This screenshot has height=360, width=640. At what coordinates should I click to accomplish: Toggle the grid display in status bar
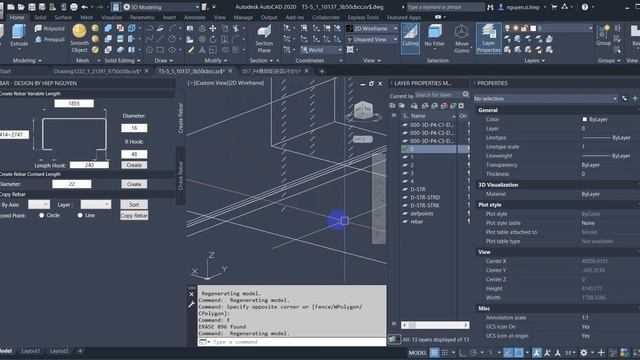(x=434, y=353)
